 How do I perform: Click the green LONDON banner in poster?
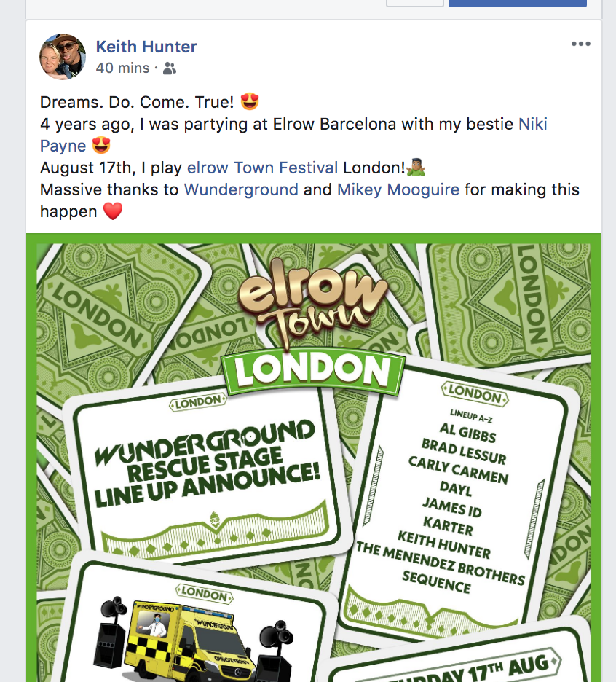pyautogui.click(x=313, y=371)
